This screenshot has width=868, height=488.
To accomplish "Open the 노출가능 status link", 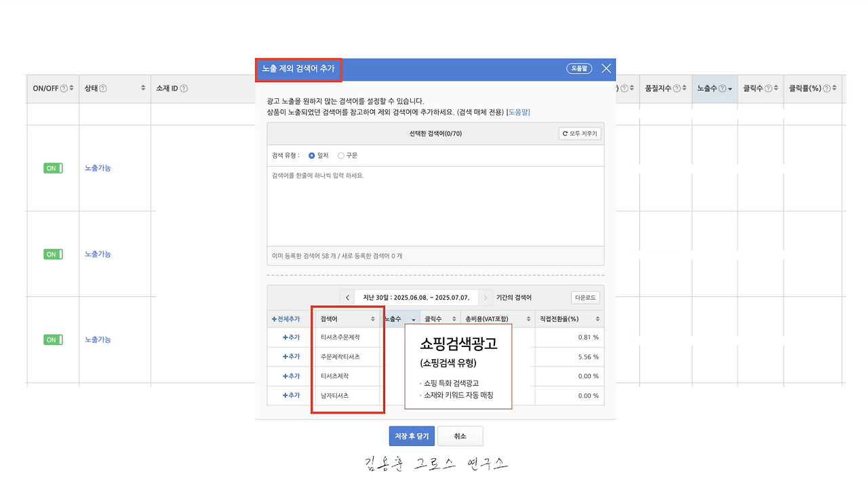I will (x=96, y=168).
